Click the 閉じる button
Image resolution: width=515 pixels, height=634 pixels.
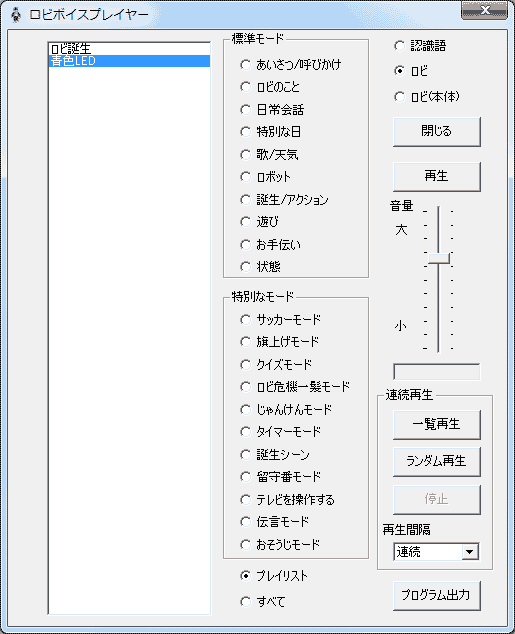[x=437, y=131]
